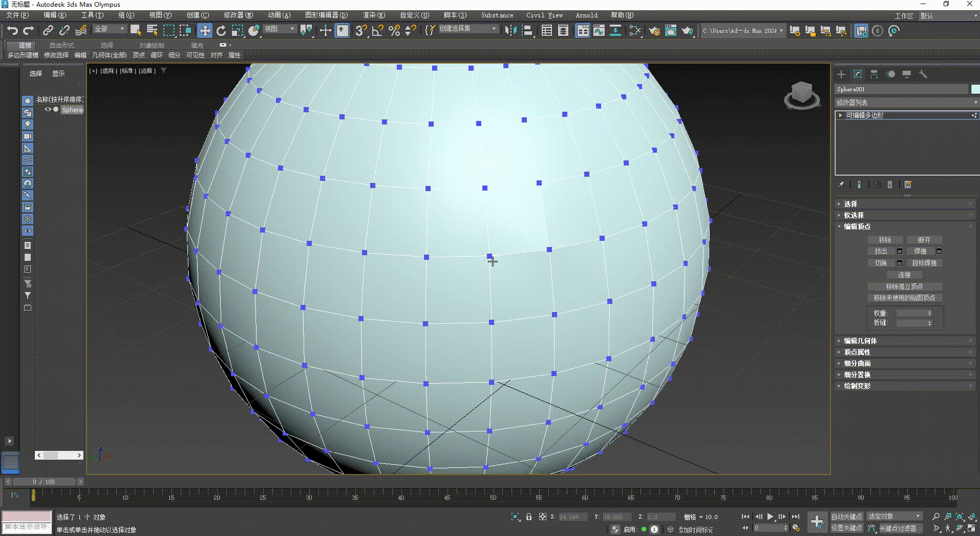Click the 挤出 extrude button

[x=881, y=251]
